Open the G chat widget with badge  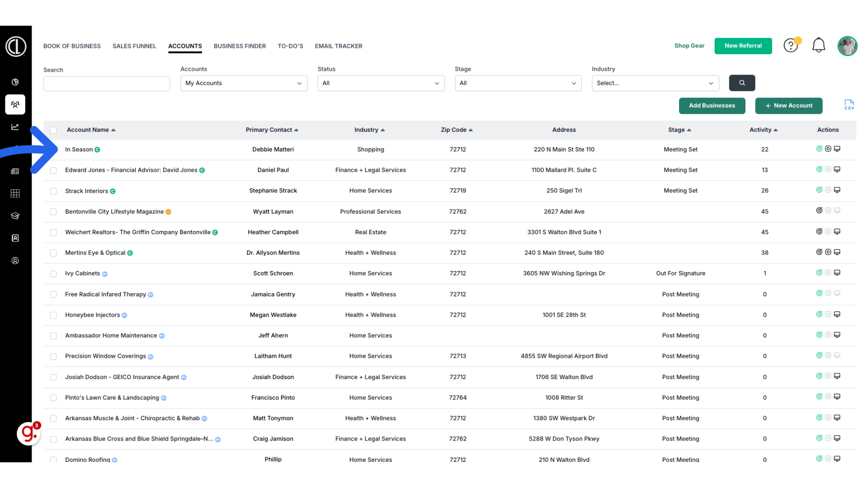pos(29,433)
